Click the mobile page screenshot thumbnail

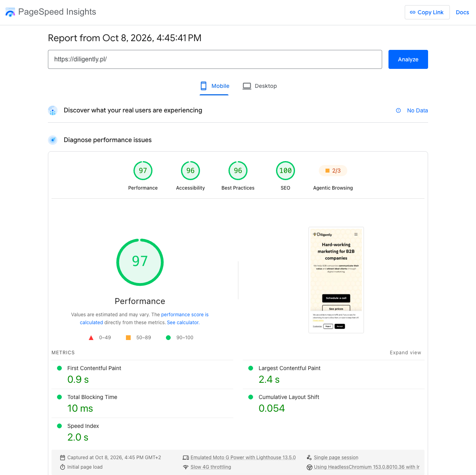point(336,280)
